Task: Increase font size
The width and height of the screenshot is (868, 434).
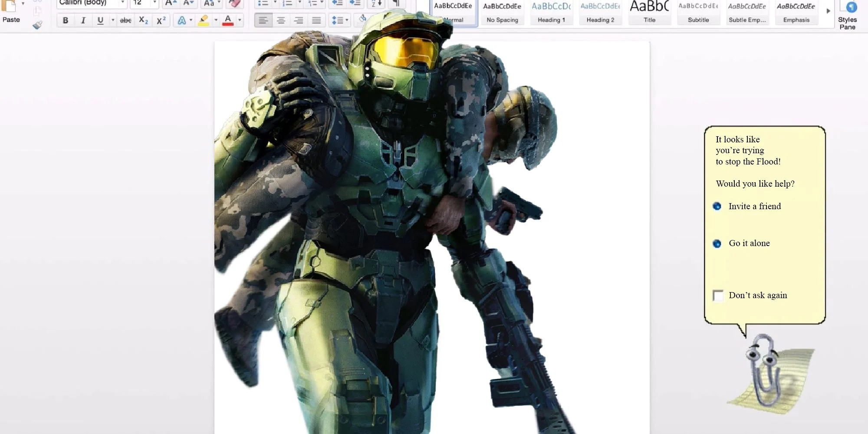Action: (x=171, y=3)
